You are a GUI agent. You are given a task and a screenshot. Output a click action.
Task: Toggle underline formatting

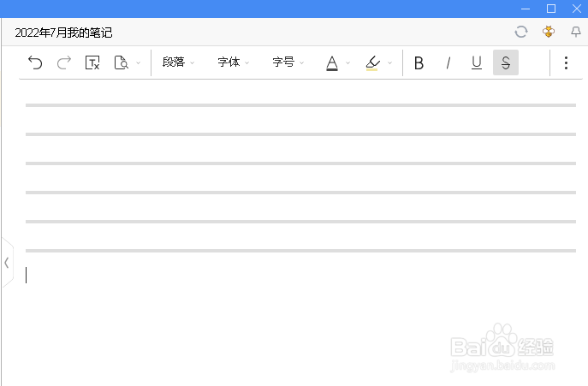click(477, 62)
